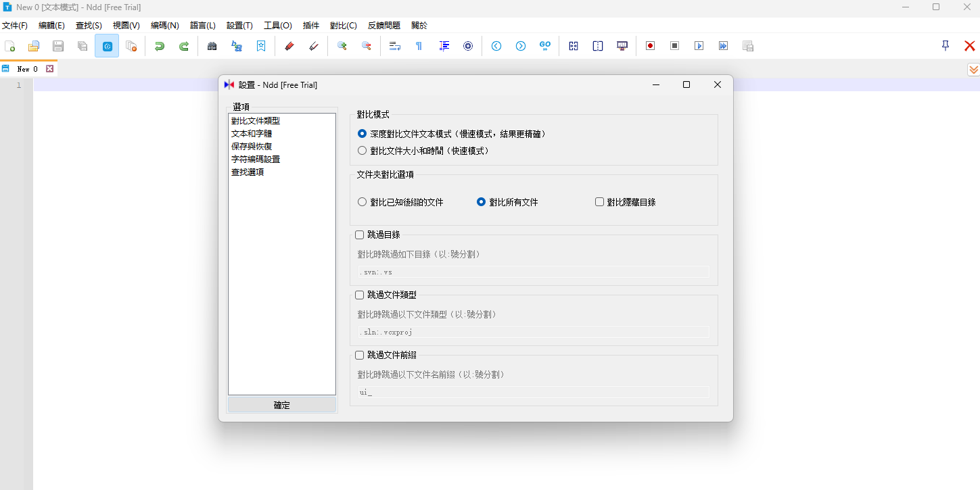The width and height of the screenshot is (980, 490).
Task: Stop macro recording with square icon
Action: [675, 46]
